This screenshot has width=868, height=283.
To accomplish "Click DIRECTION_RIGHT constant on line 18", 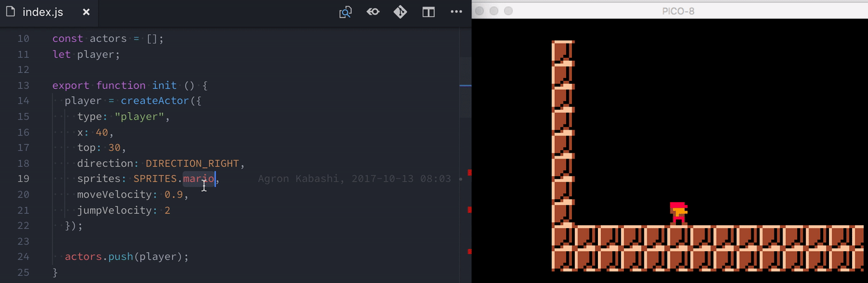I will [x=192, y=163].
